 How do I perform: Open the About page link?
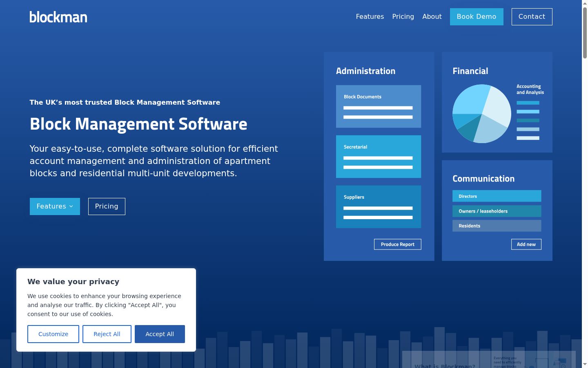(432, 17)
